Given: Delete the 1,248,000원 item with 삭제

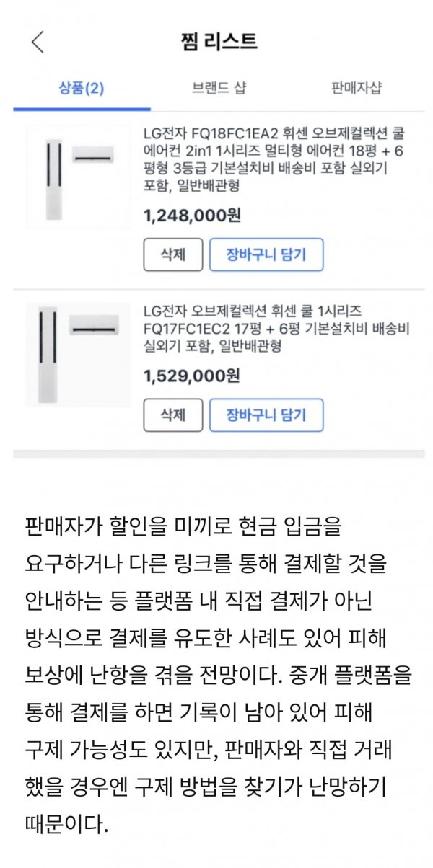Looking at the screenshot, I should tap(172, 255).
